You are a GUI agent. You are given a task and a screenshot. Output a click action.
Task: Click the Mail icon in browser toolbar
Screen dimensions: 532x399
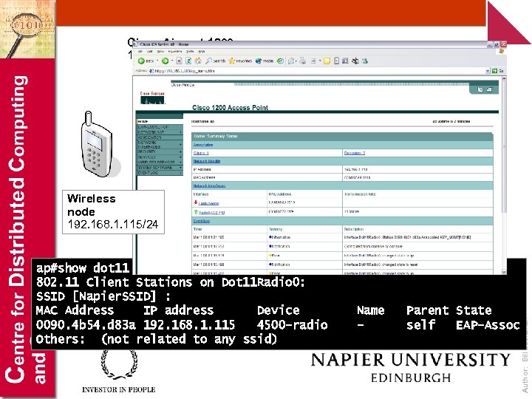[x=291, y=61]
